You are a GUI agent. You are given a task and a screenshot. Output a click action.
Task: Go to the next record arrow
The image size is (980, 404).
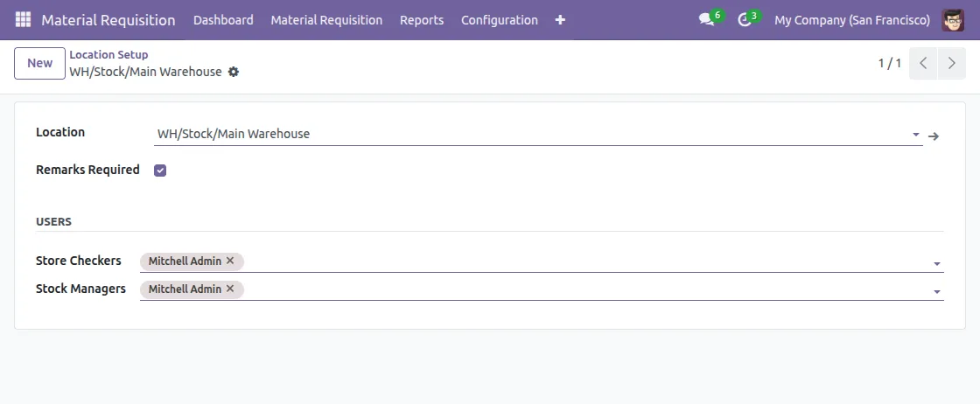(x=951, y=64)
